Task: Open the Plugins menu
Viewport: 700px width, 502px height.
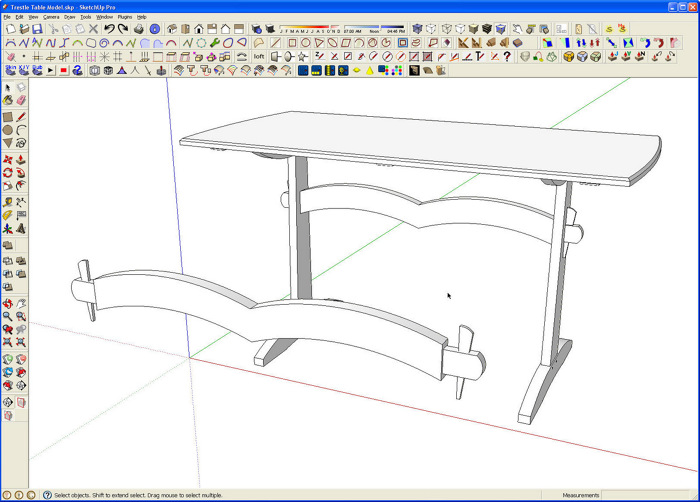Action: (125, 17)
